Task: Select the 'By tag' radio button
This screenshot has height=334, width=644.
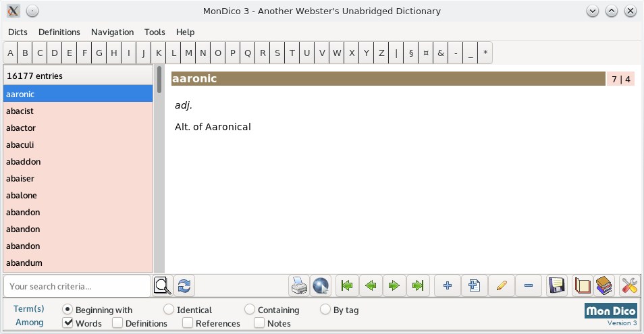Action: point(325,309)
